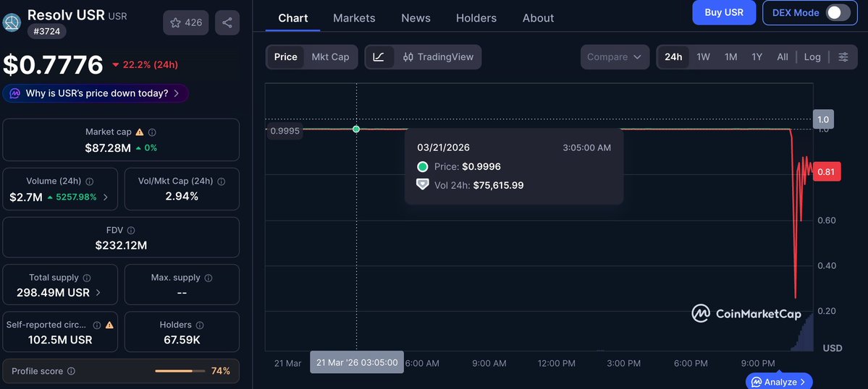Show Holders info icon
Image resolution: width=868 pixels, height=389 pixels.
pos(200,325)
